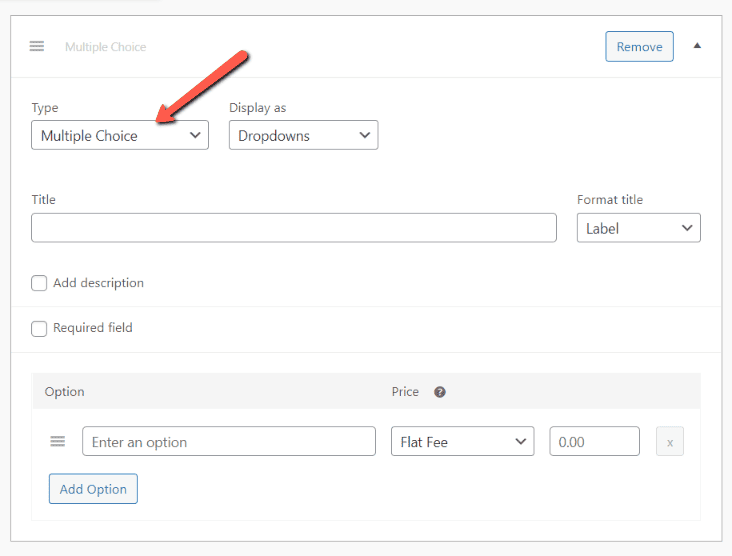Tick the Required field checkbox

(x=39, y=328)
